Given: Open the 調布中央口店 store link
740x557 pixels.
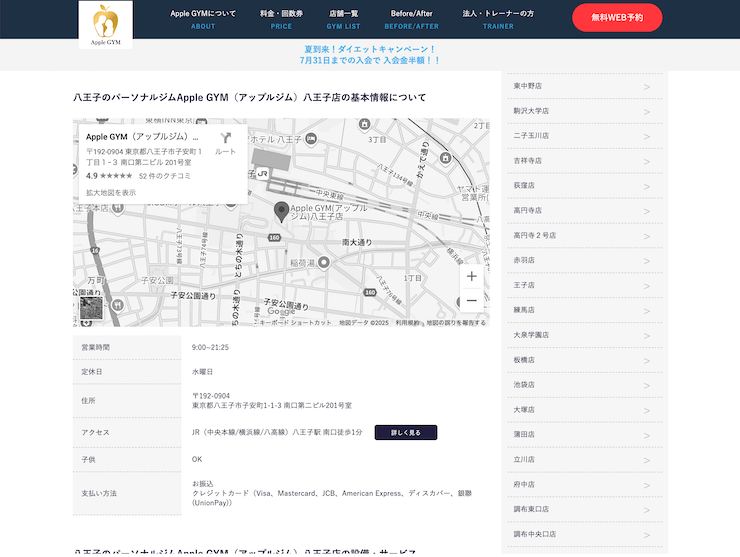Looking at the screenshot, I should pos(585,534).
